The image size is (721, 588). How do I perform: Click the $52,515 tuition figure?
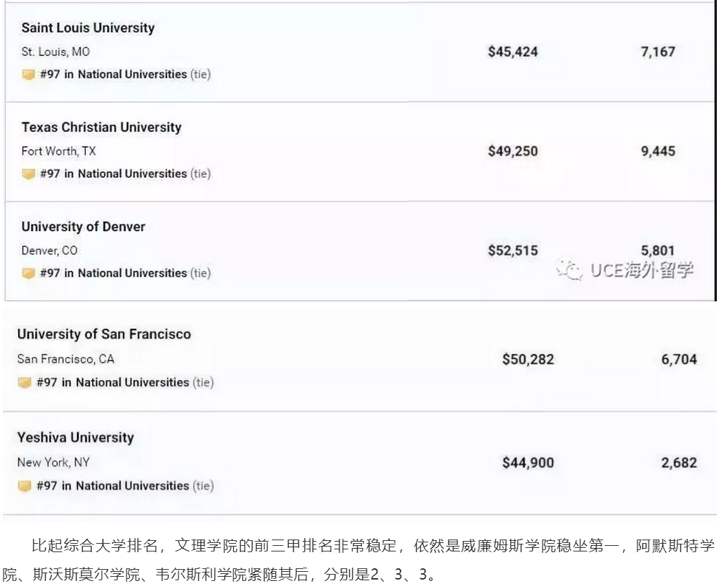(513, 251)
